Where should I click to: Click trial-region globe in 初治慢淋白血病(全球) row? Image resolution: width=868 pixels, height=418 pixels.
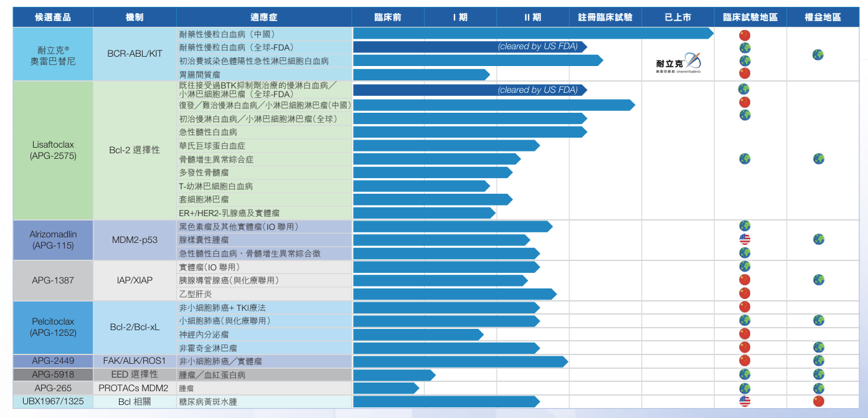click(744, 115)
